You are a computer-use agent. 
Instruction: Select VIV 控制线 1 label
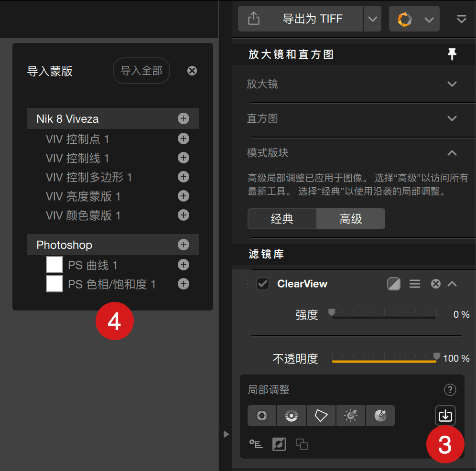point(77,158)
